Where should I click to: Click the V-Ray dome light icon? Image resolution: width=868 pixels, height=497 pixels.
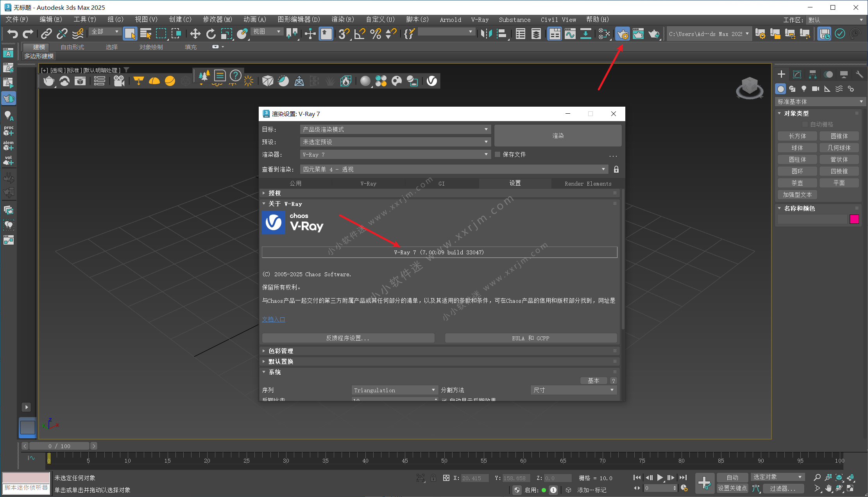[154, 81]
